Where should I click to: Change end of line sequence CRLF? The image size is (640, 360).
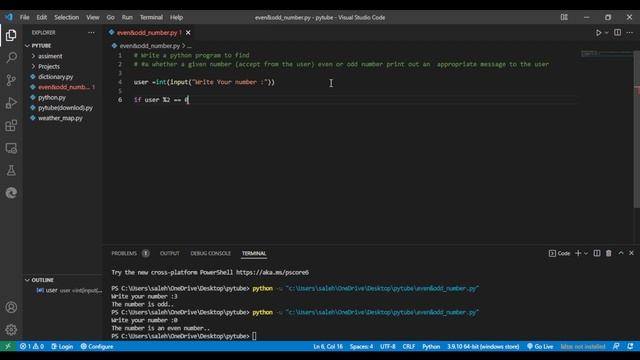pos(409,347)
